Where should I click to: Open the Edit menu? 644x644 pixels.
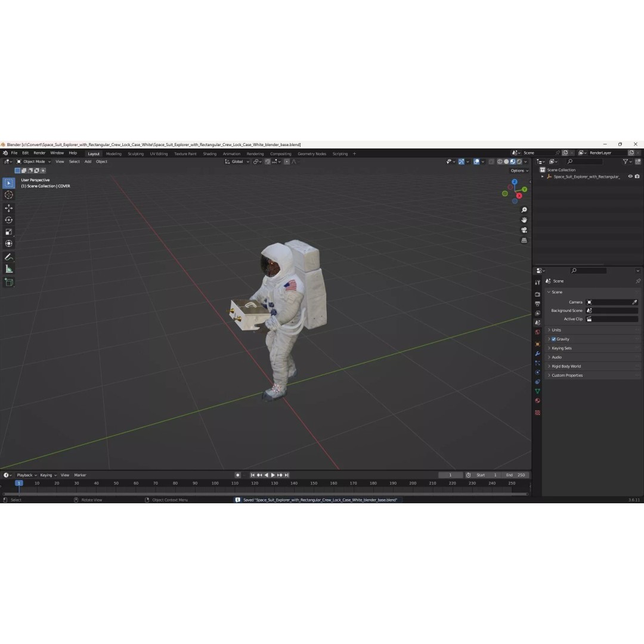[x=26, y=153]
